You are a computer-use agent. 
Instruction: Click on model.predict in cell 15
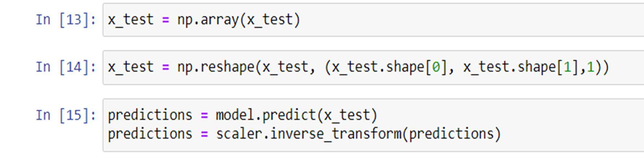click(x=266, y=115)
